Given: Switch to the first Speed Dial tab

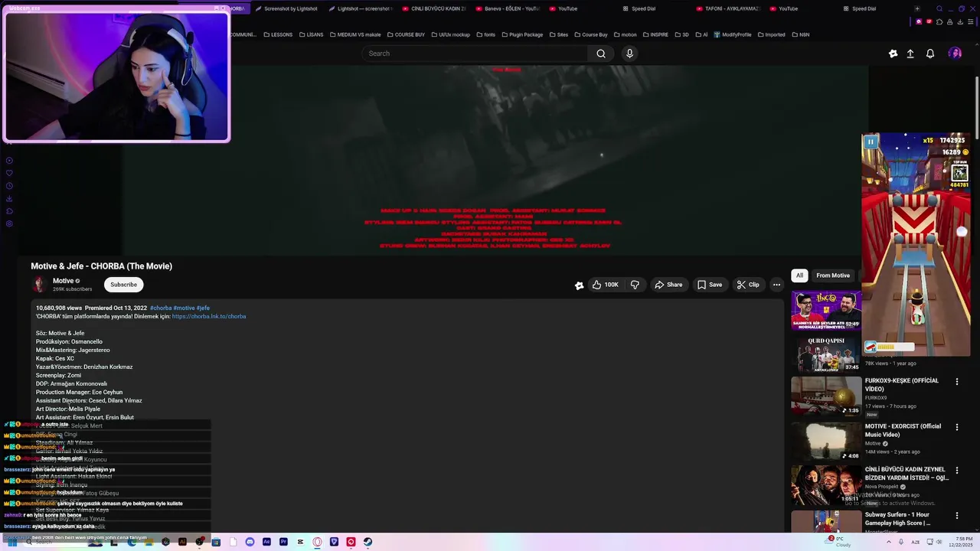Looking at the screenshot, I should [x=639, y=8].
